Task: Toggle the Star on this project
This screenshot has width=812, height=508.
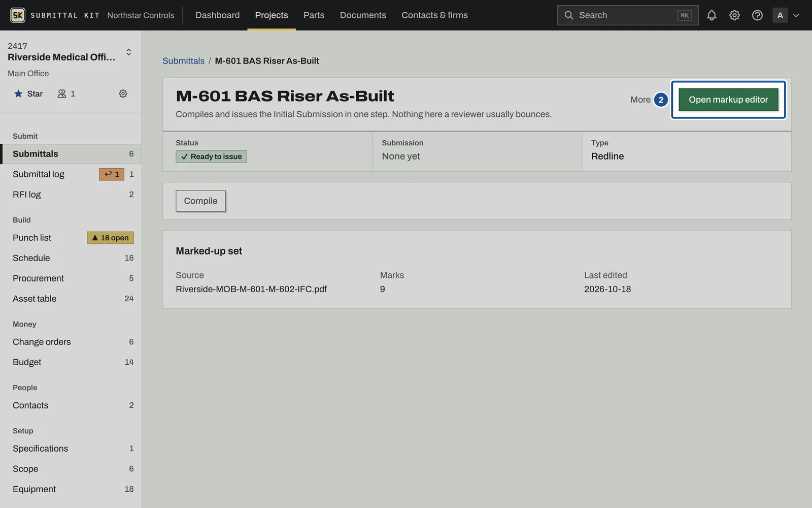Action: pyautogui.click(x=28, y=93)
